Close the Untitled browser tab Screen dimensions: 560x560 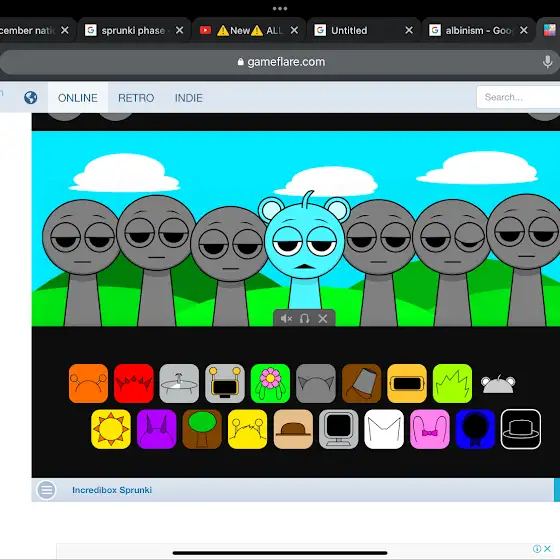point(409,30)
